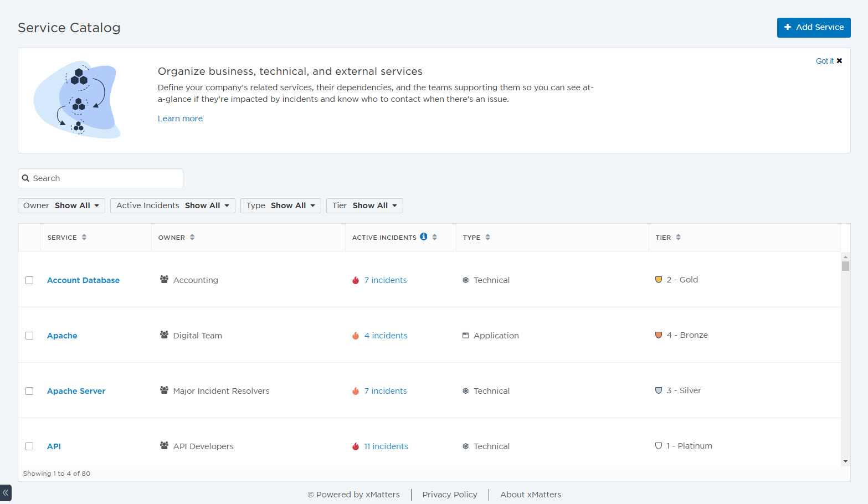868x504 pixels.
Task: Tick the Apache Server row checkbox
Action: [29, 391]
